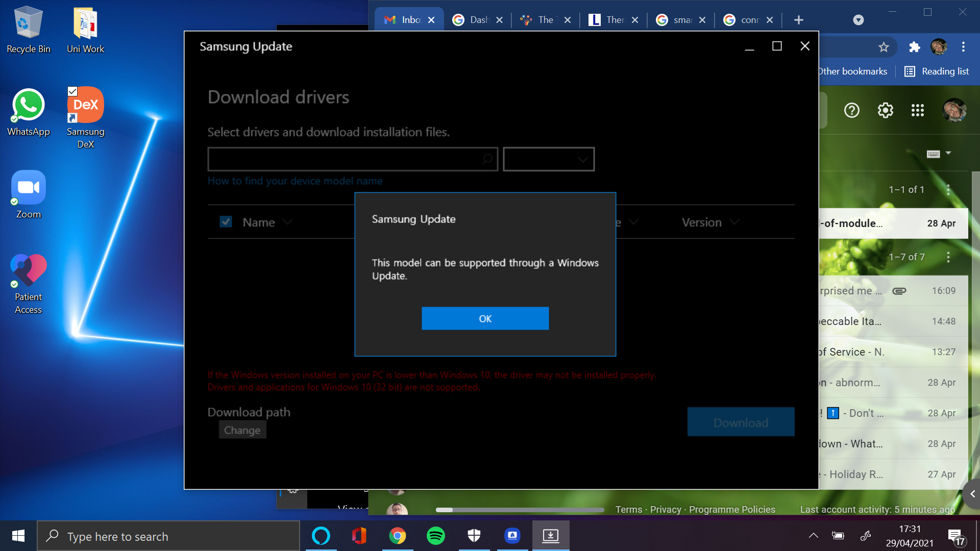This screenshot has width=980, height=551.
Task: Open Windows Security from the taskbar
Action: click(474, 536)
